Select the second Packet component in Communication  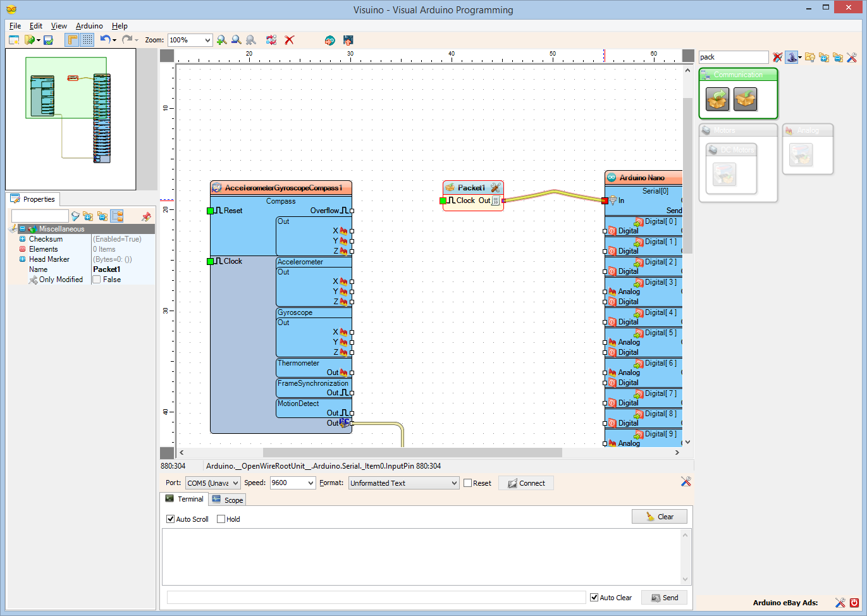(745, 99)
